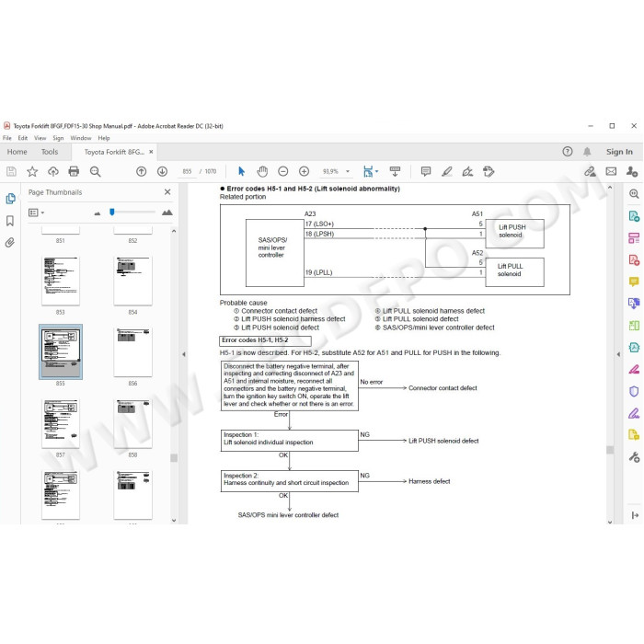Select page thumbnail 854

132,281
